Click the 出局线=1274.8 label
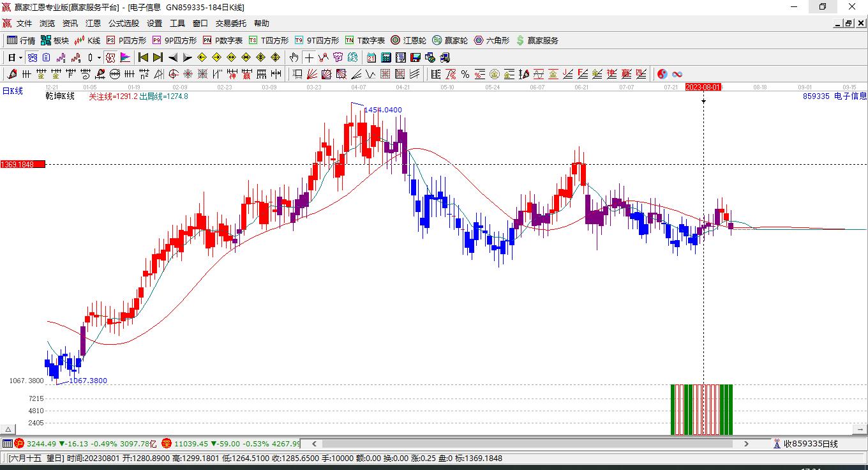 [163, 96]
